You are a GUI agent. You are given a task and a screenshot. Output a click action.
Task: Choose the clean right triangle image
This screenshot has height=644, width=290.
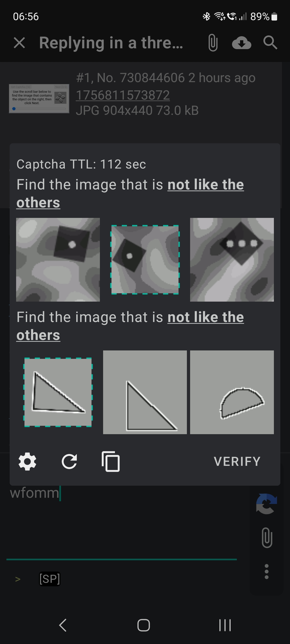pos(145,392)
